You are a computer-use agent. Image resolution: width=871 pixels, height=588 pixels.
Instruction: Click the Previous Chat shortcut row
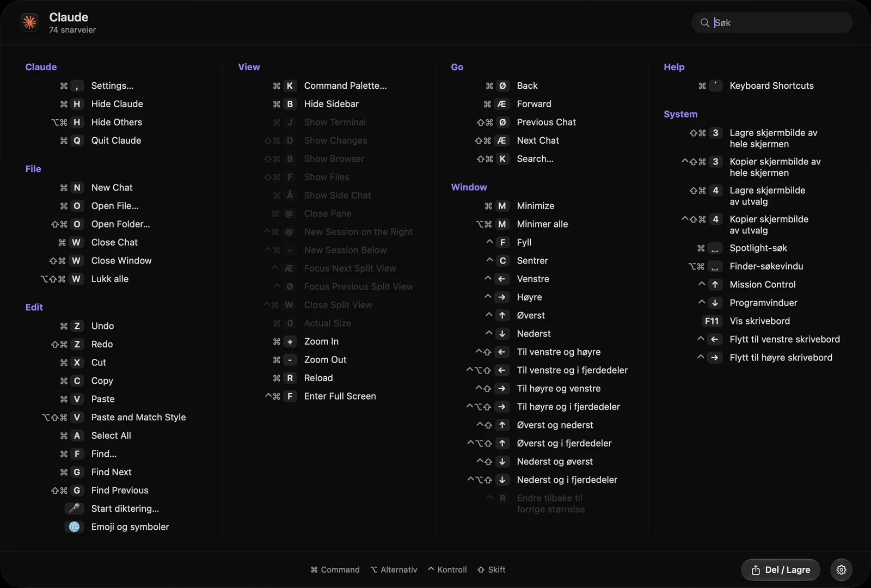(x=526, y=122)
